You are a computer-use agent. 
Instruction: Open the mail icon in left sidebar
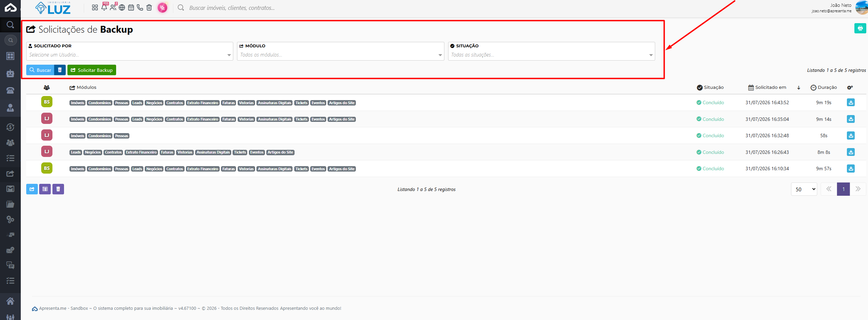coord(10,189)
